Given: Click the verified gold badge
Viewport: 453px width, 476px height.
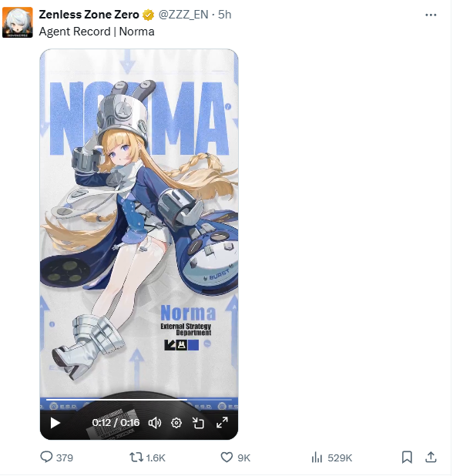Looking at the screenshot, I should [x=148, y=15].
